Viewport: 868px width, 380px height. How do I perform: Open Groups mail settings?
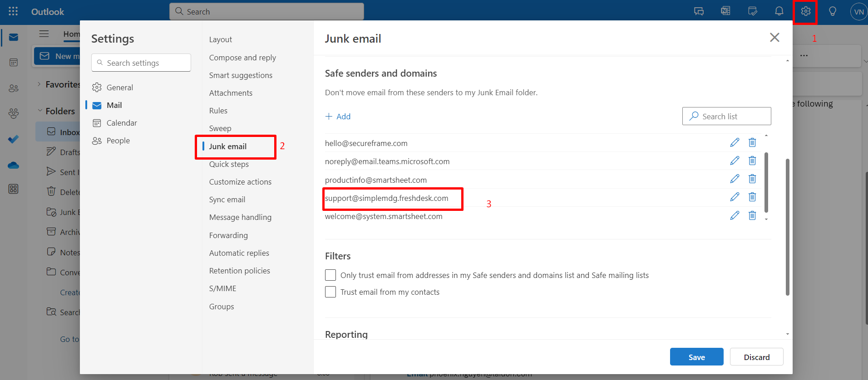click(222, 307)
